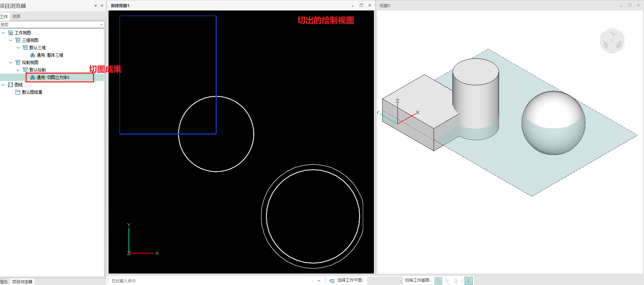Click the 前 face of the view cube
644x285 pixels.
(619, 45)
